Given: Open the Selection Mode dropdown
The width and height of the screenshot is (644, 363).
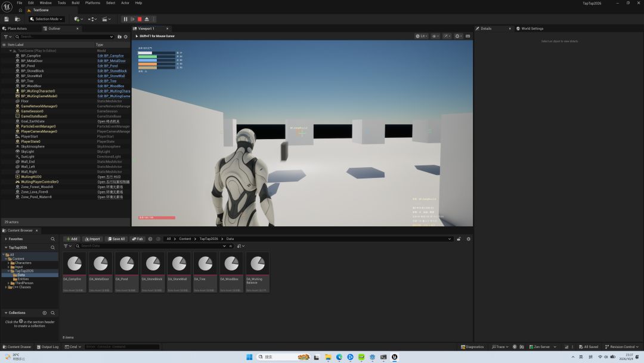Looking at the screenshot, I should [x=47, y=19].
